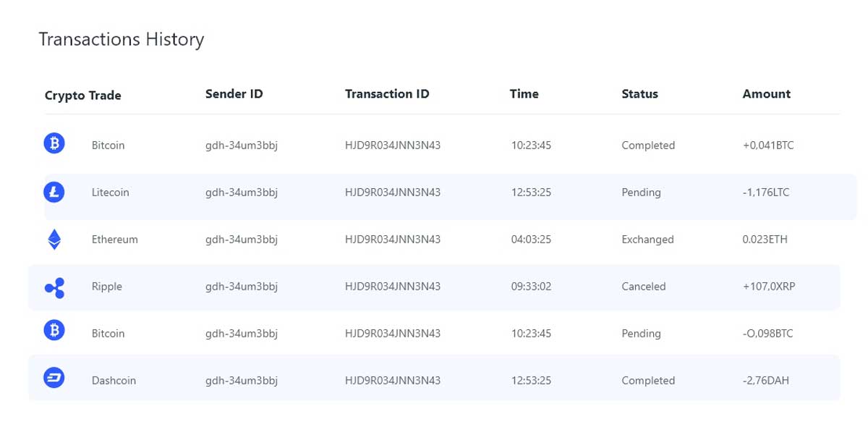Click the Sender ID column header

[234, 94]
